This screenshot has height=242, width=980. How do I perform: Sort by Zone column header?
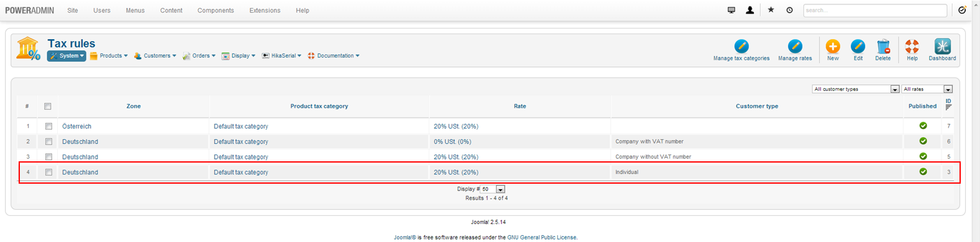[x=133, y=106]
